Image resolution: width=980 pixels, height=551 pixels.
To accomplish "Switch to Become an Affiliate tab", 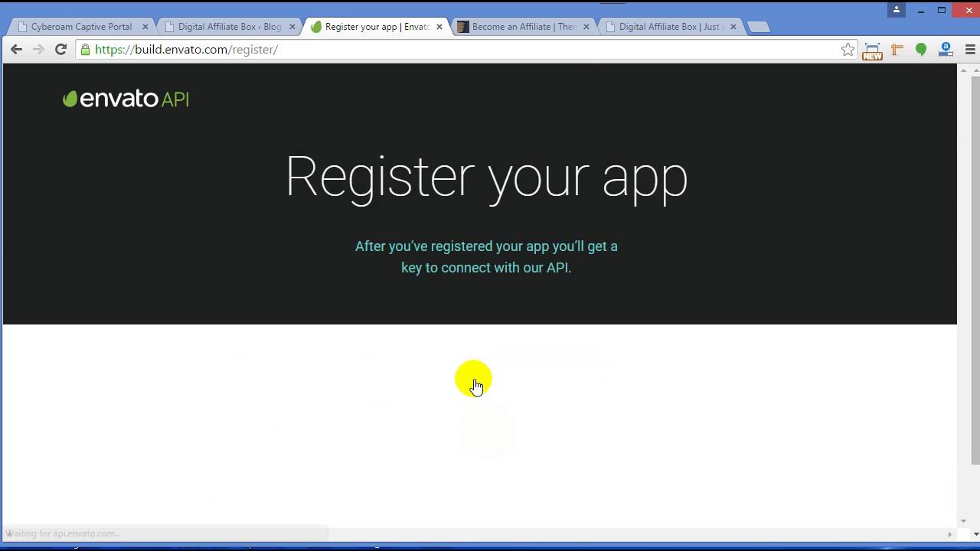I will tap(524, 27).
